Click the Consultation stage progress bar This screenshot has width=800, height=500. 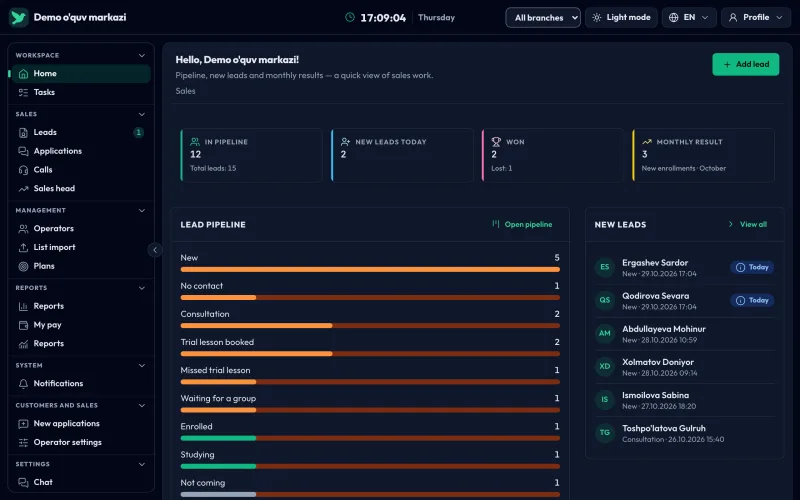[x=370, y=326]
